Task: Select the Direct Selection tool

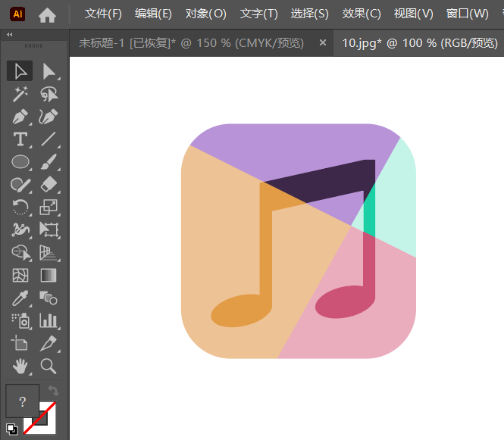Action: [x=49, y=71]
